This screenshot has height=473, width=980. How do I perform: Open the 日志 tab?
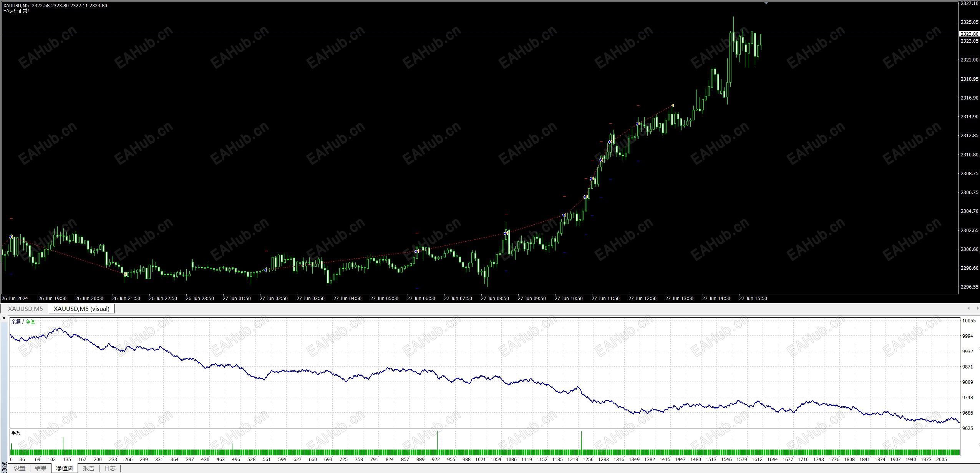[110, 468]
